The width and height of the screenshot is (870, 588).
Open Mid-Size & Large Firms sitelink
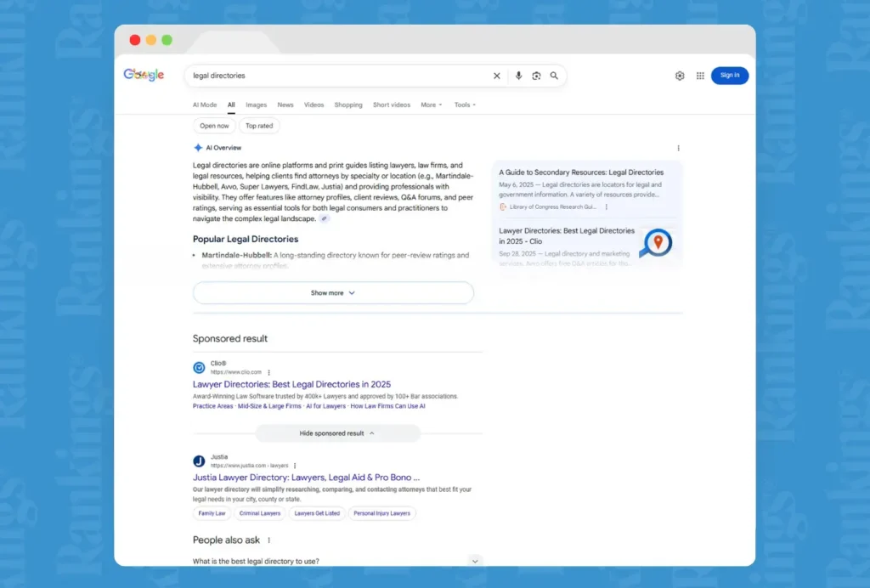pyautogui.click(x=269, y=406)
